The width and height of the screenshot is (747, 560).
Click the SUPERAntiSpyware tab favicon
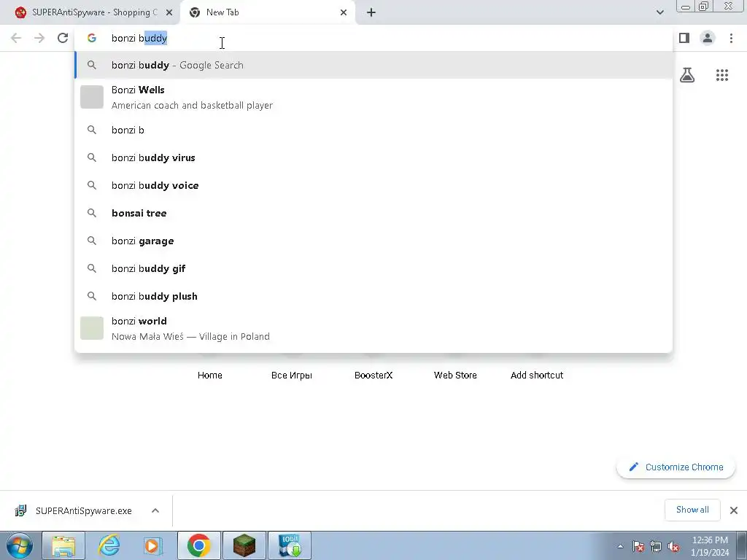(x=20, y=12)
